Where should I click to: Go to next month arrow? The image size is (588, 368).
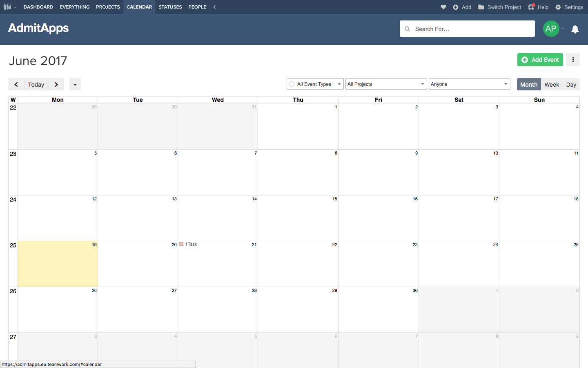click(x=56, y=84)
